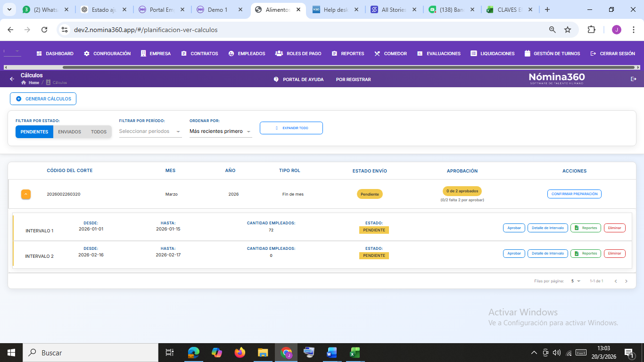Select the Pendientes status filter
The height and width of the screenshot is (362, 644).
34,132
